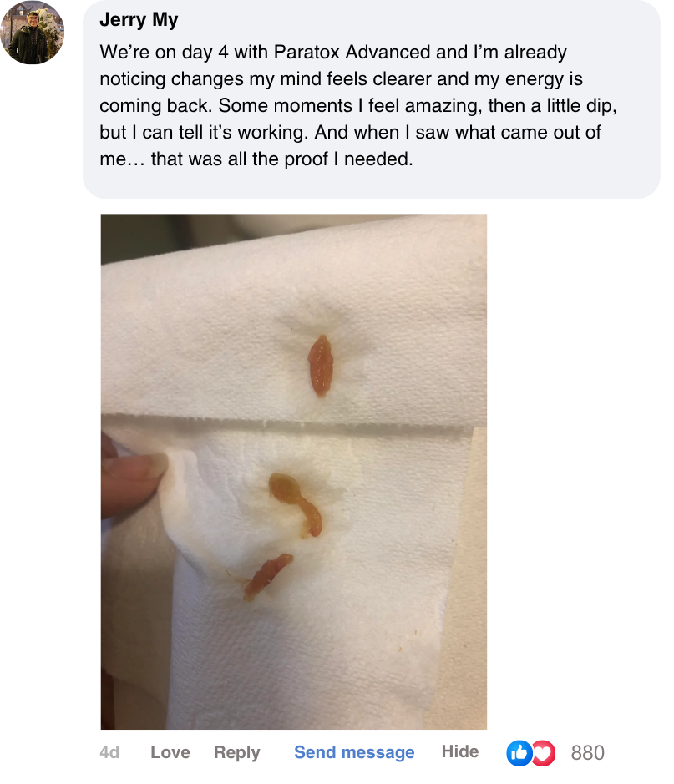This screenshot has height=784, width=674.
Task: Click the red heart Love reaction icon
Action: [545, 752]
